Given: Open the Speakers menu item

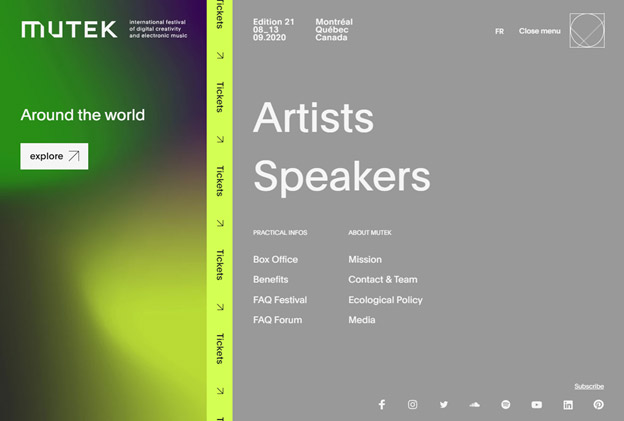Looking at the screenshot, I should point(341,176).
